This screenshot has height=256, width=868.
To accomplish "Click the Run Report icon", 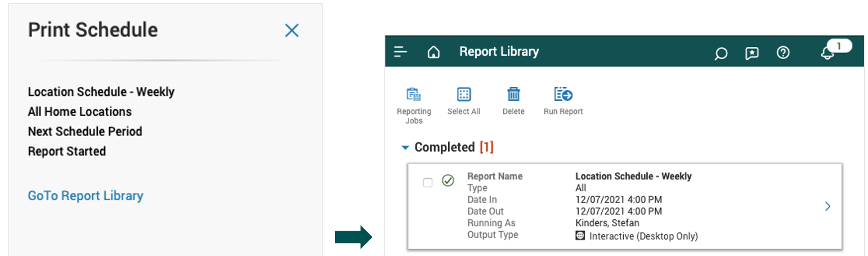I will pyautogui.click(x=563, y=95).
